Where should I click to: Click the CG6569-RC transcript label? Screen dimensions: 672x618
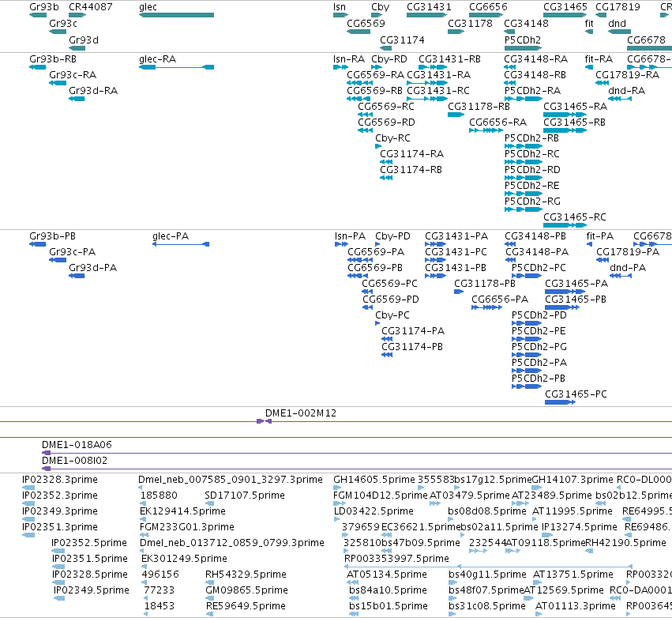(385, 107)
